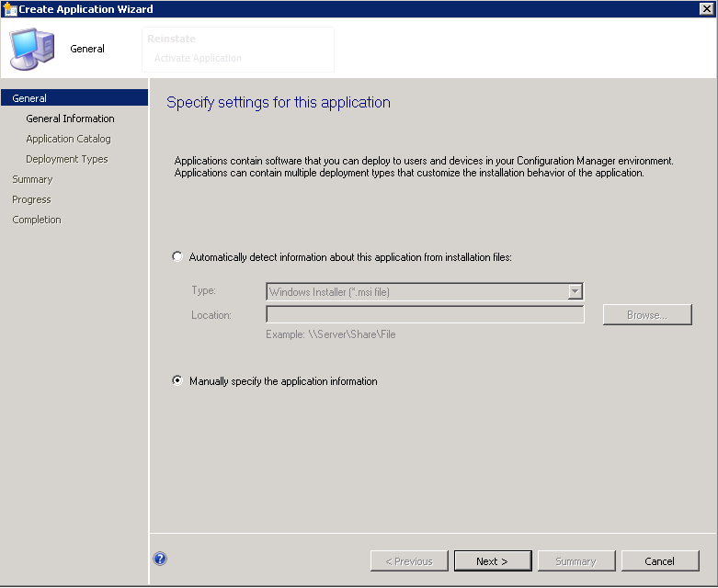The image size is (718, 588).
Task: Select Progress step in left navigation
Action: (x=31, y=199)
